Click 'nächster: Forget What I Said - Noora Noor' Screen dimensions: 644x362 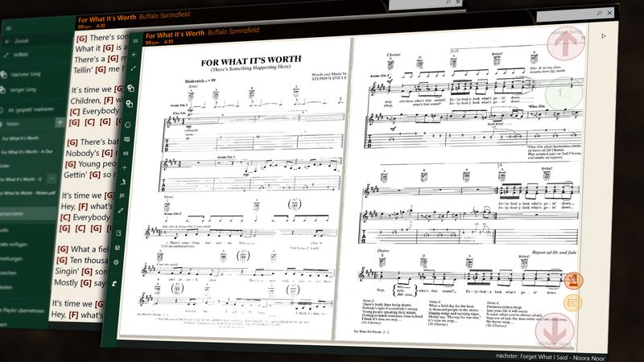point(551,357)
